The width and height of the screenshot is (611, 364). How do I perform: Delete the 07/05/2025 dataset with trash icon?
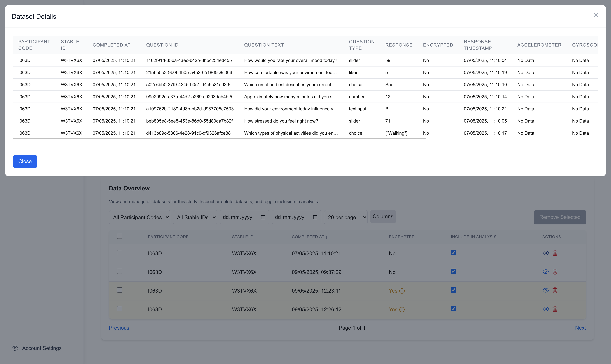click(555, 253)
